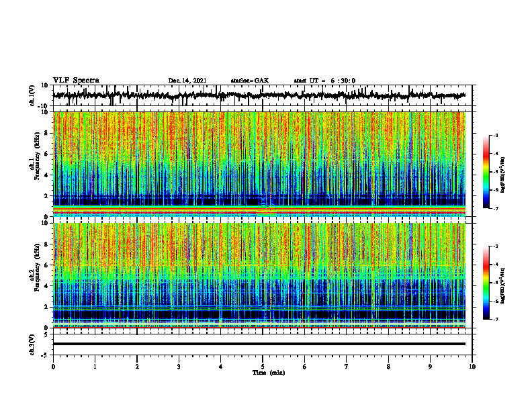
Task: Click the ch.2 color bar log(PSD) unit label
Action: [x=504, y=285]
